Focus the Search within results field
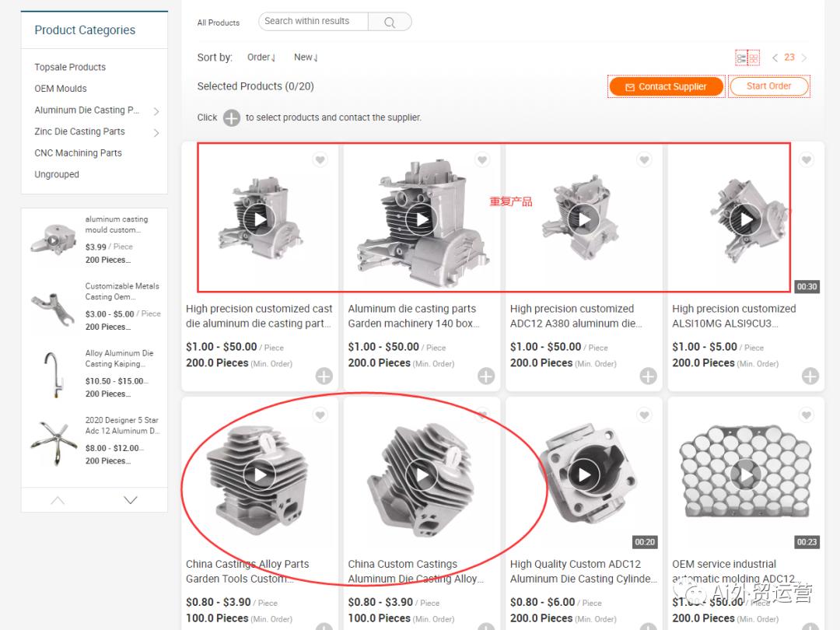 click(313, 22)
